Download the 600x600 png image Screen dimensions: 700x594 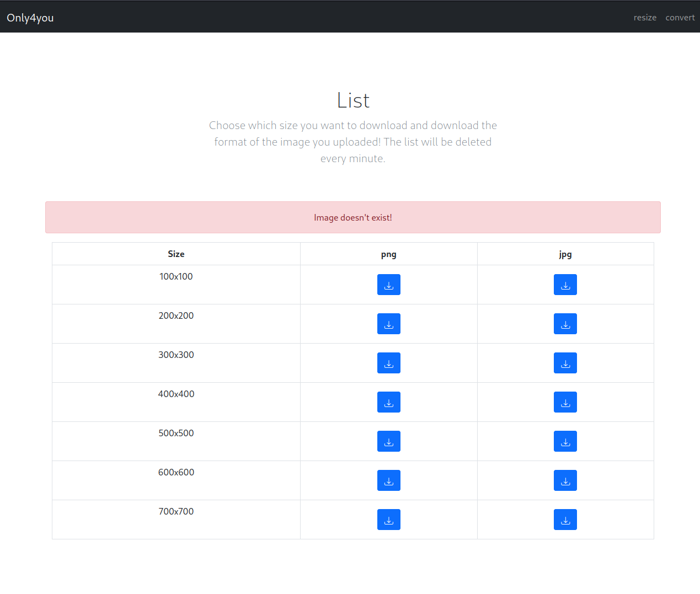389,480
